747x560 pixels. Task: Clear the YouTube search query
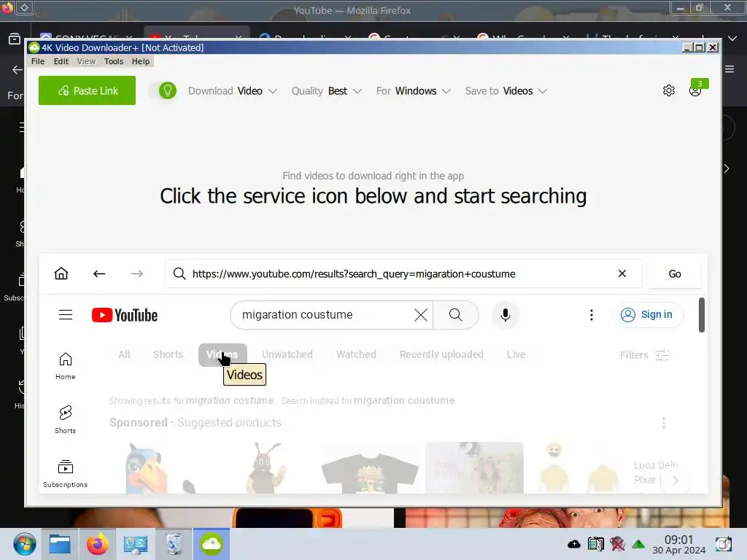(421, 315)
